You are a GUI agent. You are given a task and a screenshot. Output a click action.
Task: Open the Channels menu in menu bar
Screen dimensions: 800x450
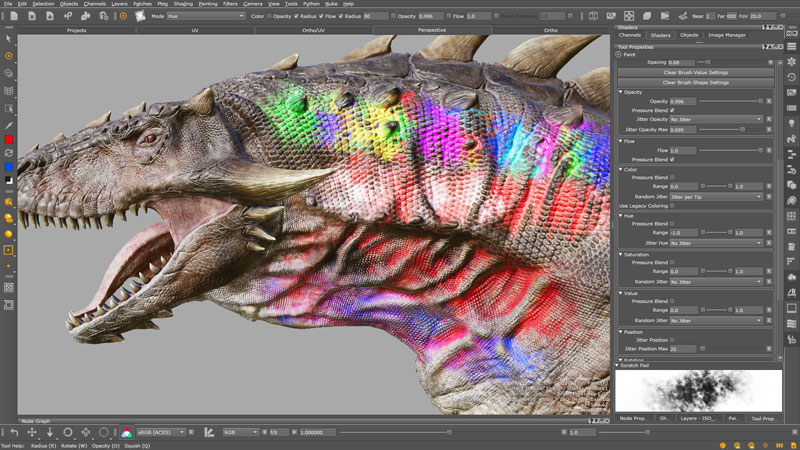tap(94, 4)
